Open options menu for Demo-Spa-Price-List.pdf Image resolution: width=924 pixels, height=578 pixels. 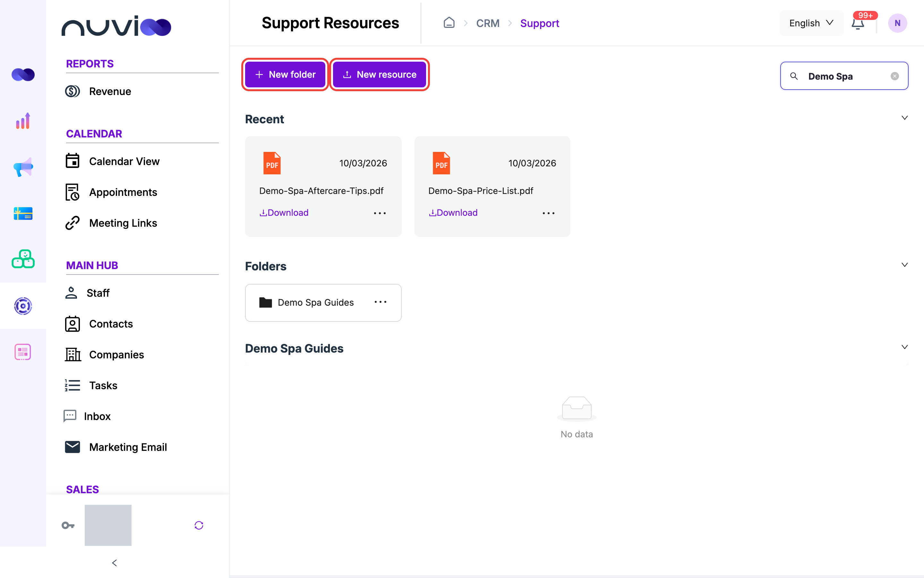(549, 213)
